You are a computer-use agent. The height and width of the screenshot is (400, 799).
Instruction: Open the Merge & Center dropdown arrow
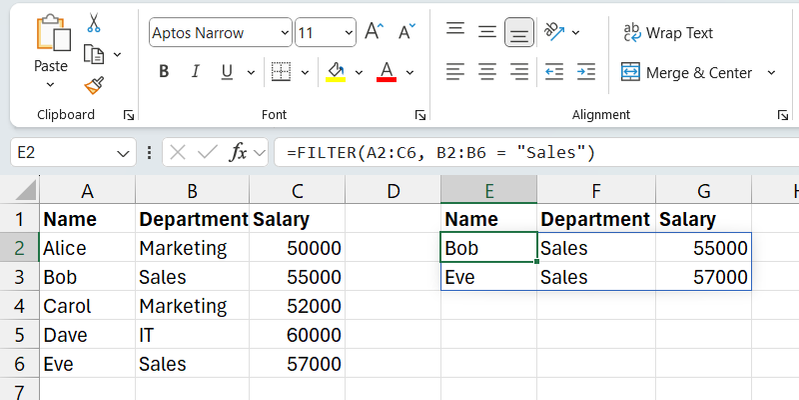tap(771, 73)
